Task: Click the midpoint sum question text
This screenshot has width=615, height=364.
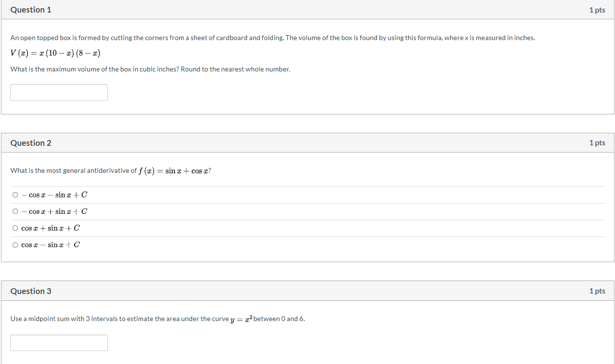Action: coord(157,319)
